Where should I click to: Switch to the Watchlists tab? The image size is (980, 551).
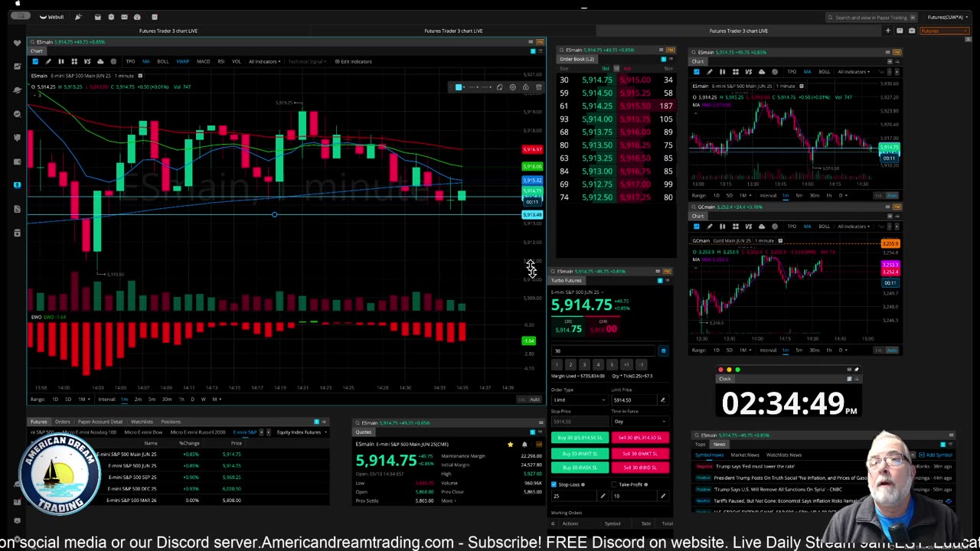click(142, 422)
